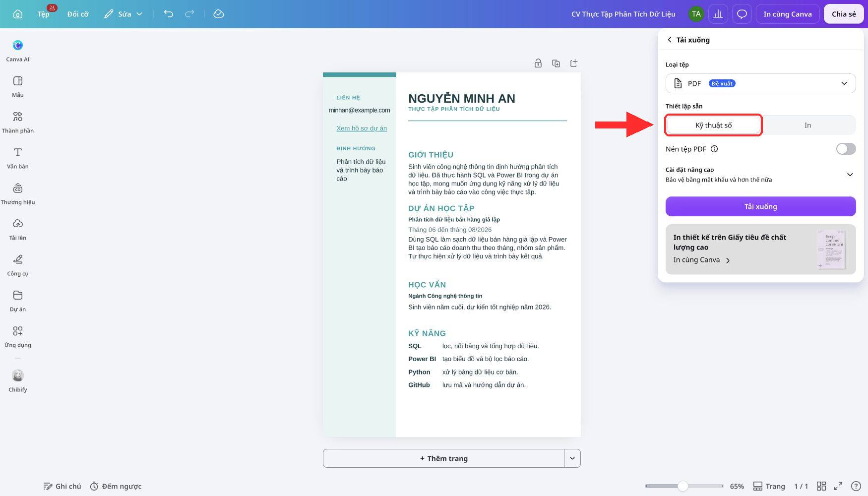The image size is (868, 496).
Task: Open the PDF file type dropdown
Action: [x=760, y=83]
